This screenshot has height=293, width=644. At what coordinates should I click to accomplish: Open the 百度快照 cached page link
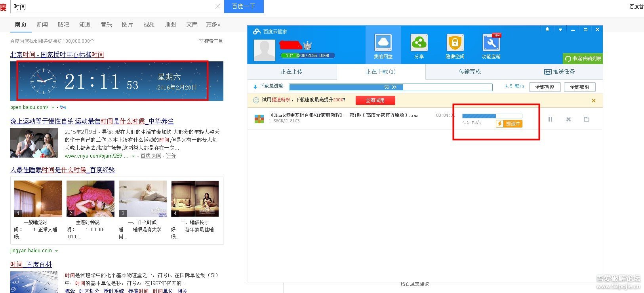pos(151,156)
